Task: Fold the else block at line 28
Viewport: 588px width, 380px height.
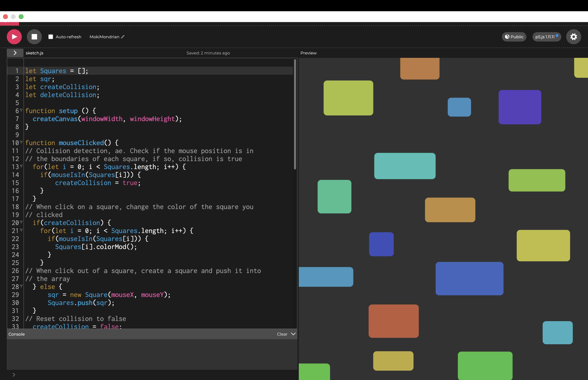Action: pyautogui.click(x=21, y=286)
